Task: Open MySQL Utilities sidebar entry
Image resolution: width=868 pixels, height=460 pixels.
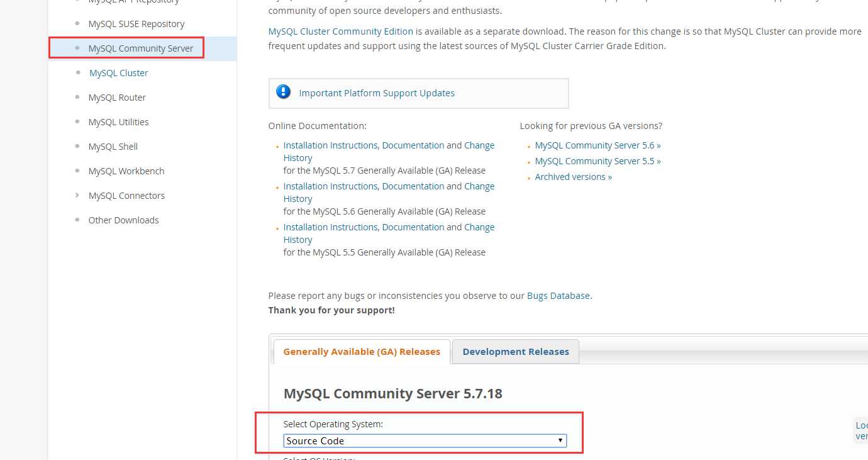Action: pyautogui.click(x=118, y=122)
